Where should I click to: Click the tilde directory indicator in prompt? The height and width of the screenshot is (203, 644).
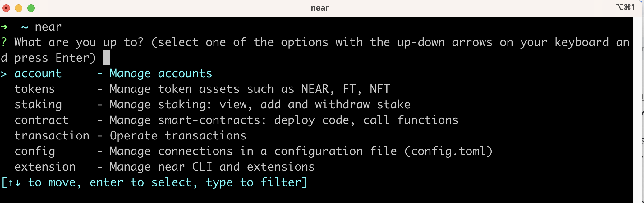tap(25, 27)
